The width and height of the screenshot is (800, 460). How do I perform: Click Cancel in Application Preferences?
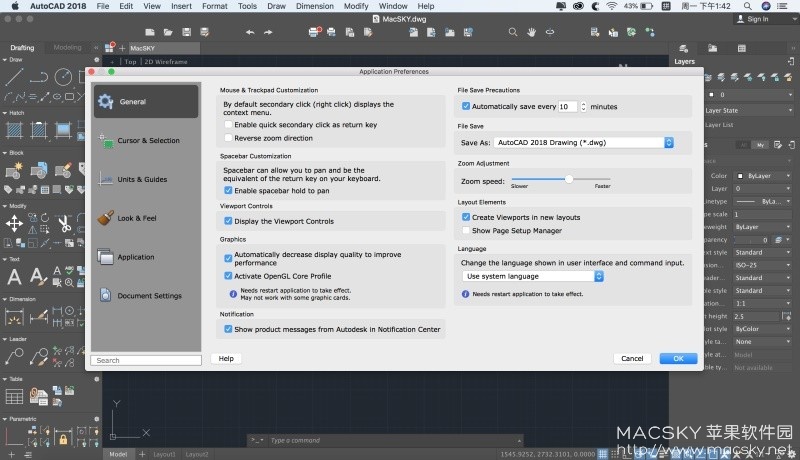click(632, 359)
